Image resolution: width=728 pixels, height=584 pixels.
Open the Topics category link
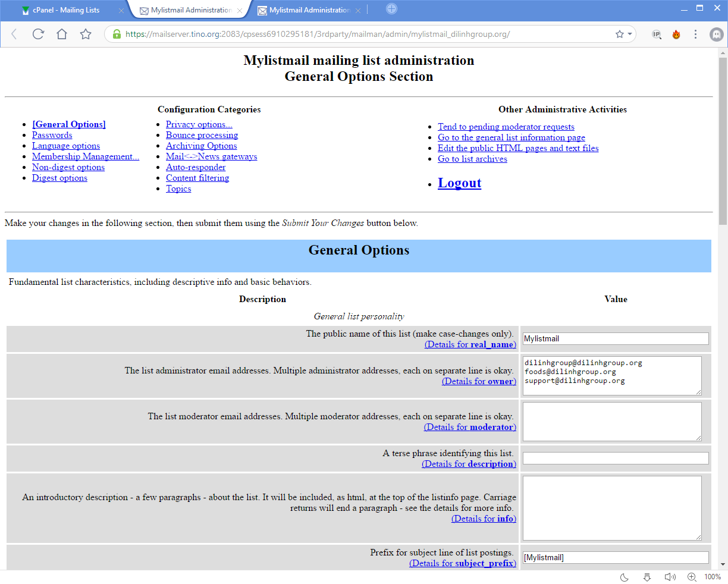pyautogui.click(x=178, y=189)
